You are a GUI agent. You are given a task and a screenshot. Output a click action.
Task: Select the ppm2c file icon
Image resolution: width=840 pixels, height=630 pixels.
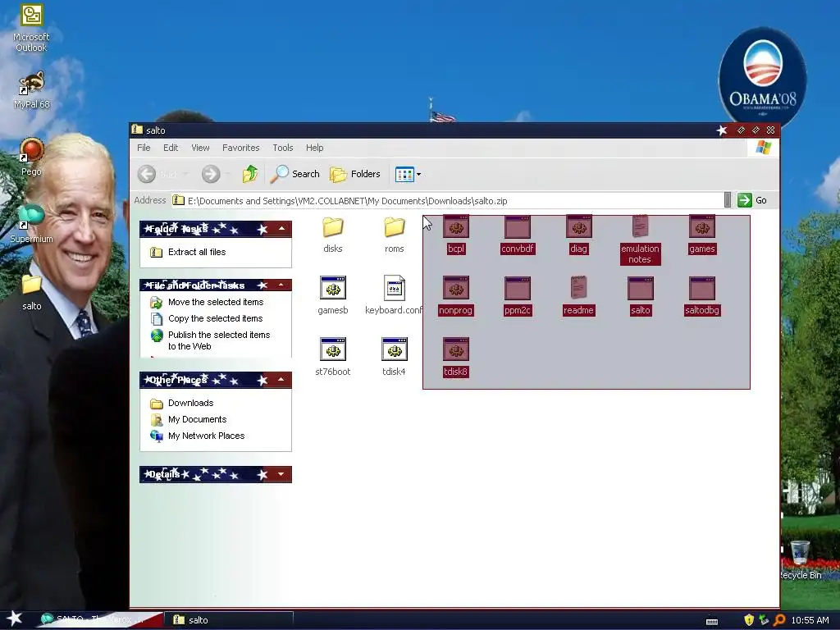518,288
